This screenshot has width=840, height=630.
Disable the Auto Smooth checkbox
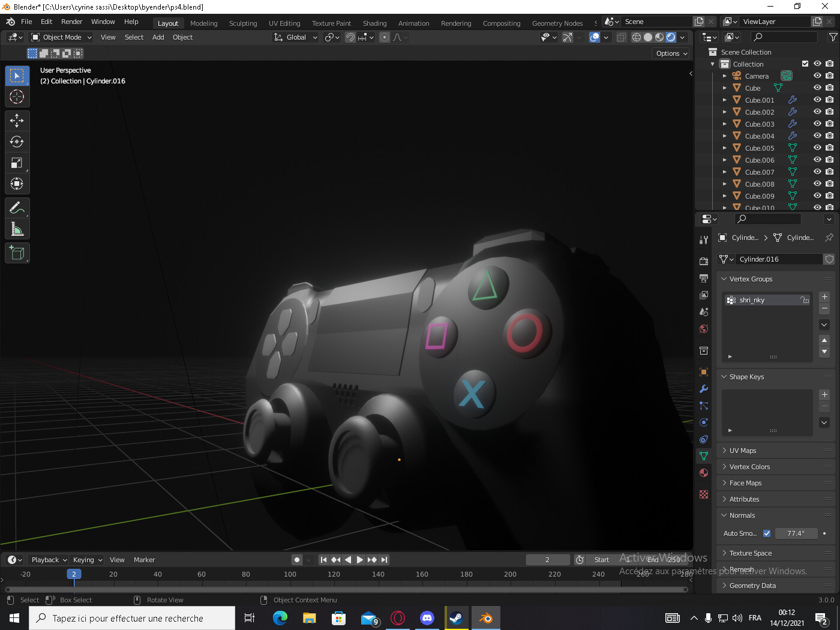[x=767, y=533]
